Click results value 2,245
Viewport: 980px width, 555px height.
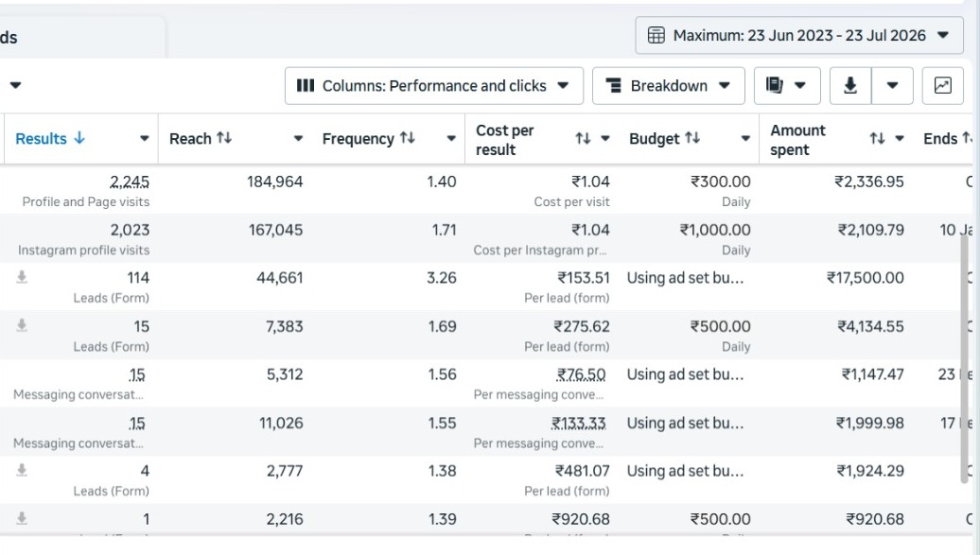pos(130,182)
